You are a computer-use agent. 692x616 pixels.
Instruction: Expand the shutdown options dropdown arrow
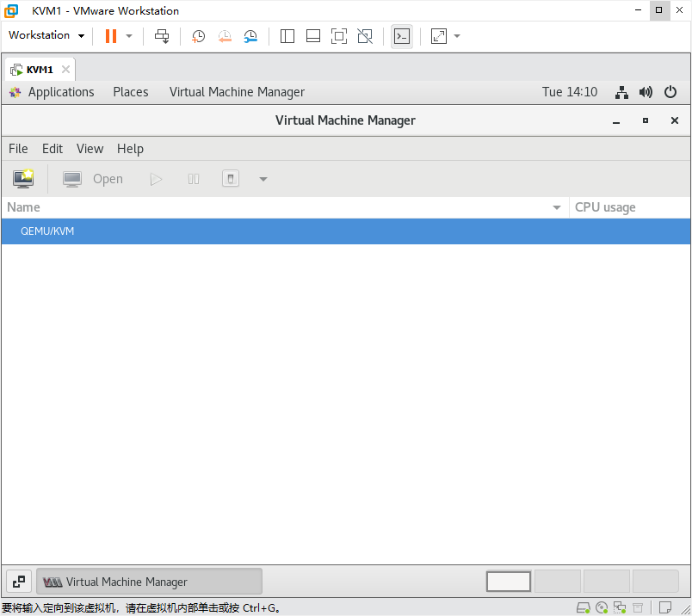(263, 179)
